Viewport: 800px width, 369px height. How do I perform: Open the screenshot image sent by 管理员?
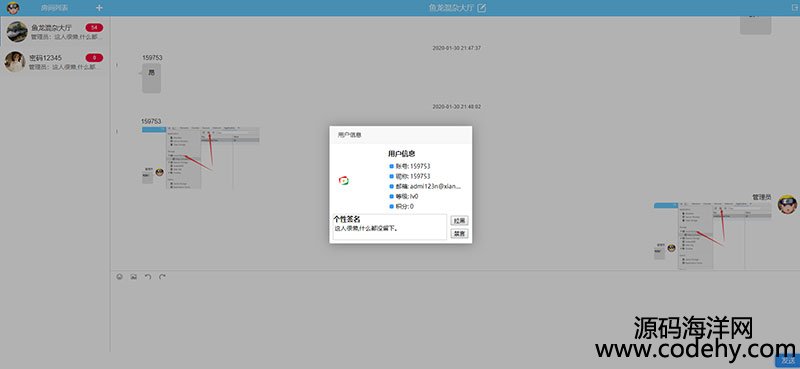pyautogui.click(x=713, y=235)
